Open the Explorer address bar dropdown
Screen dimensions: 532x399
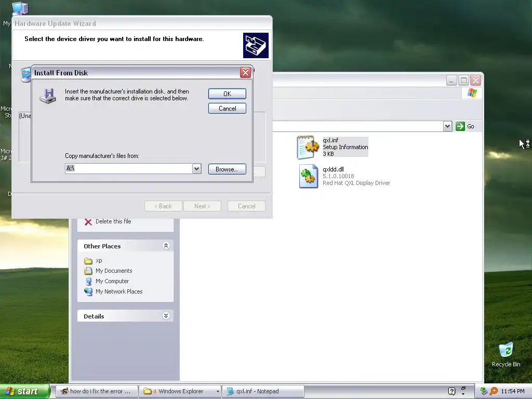pyautogui.click(x=447, y=126)
